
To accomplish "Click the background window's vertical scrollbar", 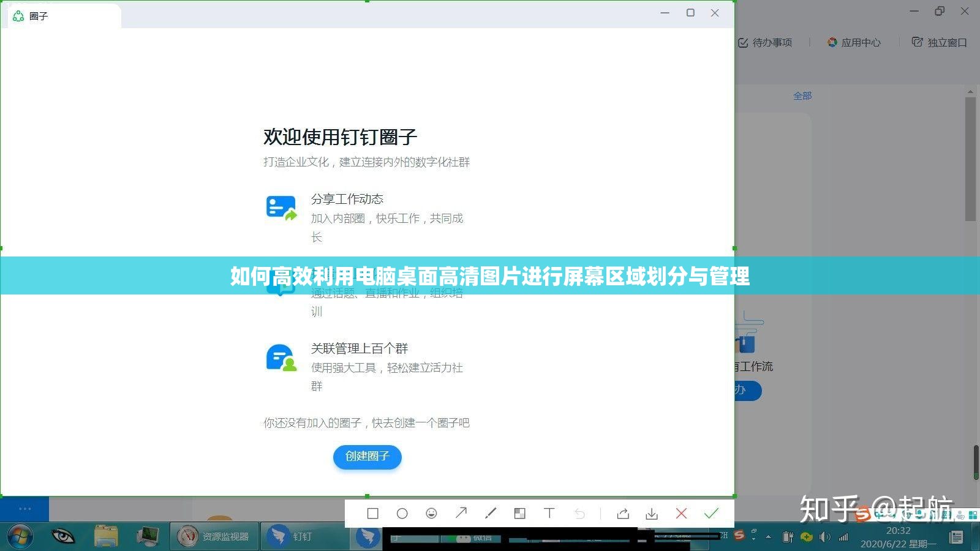I will 970,159.
